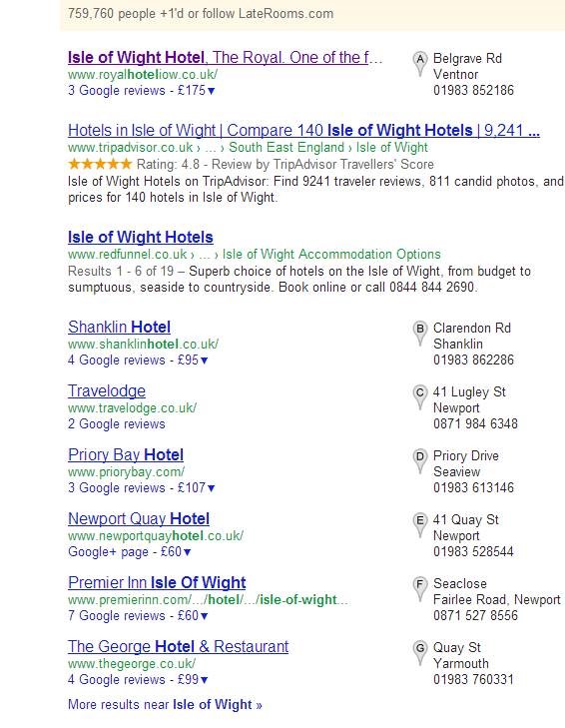The width and height of the screenshot is (565, 728).
Task: Open the Isle of Wight Hotel Royal link
Action: tap(226, 58)
